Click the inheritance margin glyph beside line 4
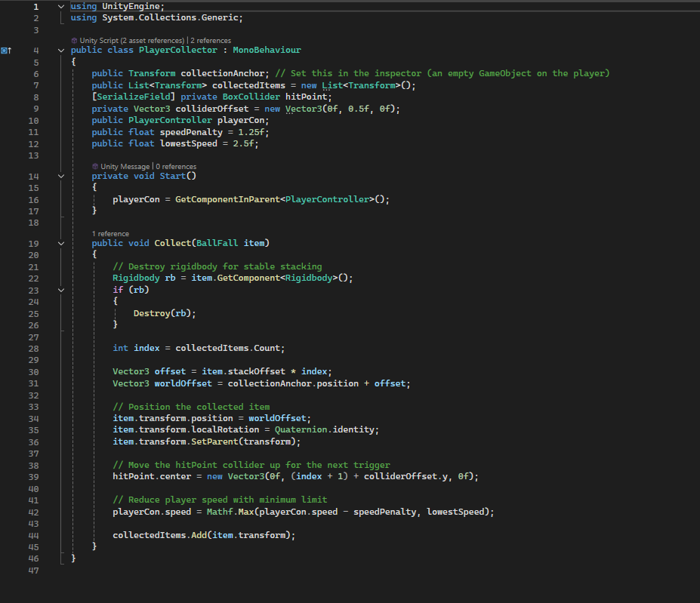The height and width of the screenshot is (603, 700). [6, 51]
